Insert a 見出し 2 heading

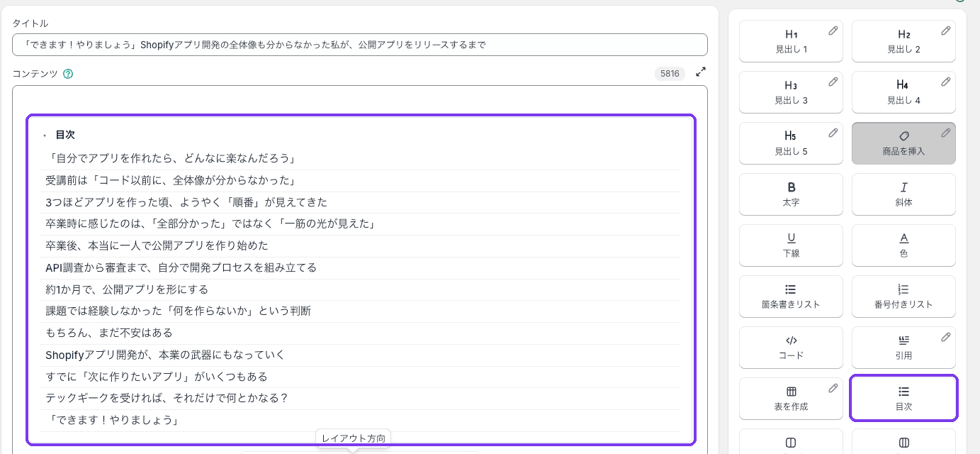click(x=903, y=41)
